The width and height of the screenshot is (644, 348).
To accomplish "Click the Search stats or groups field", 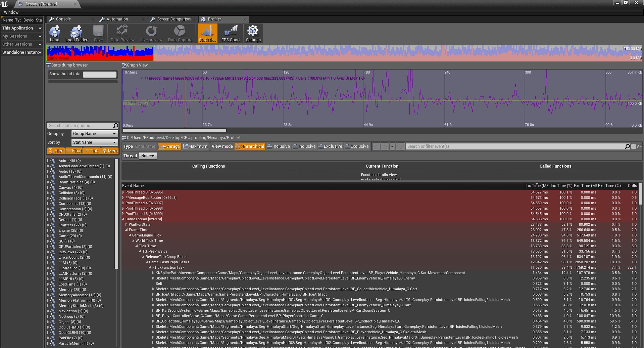I will (x=80, y=126).
